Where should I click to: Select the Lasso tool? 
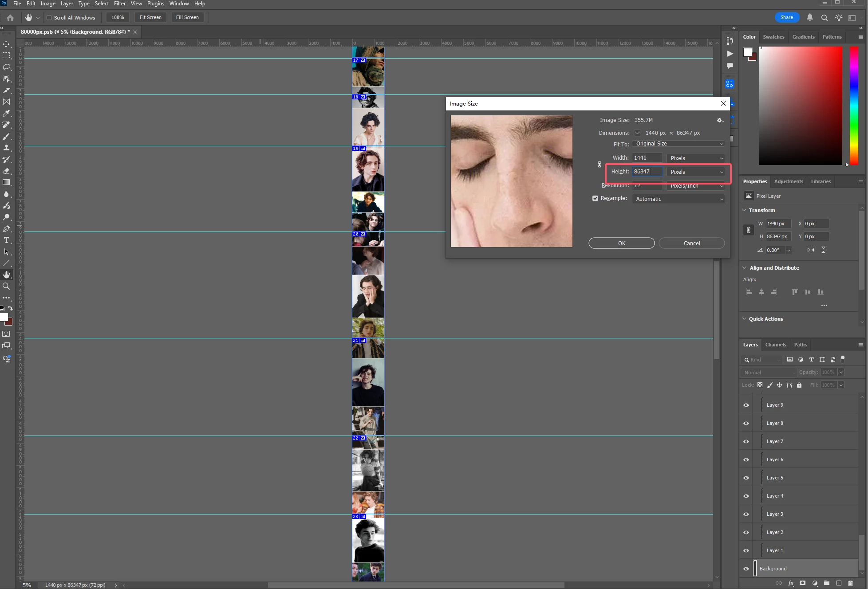tap(7, 67)
